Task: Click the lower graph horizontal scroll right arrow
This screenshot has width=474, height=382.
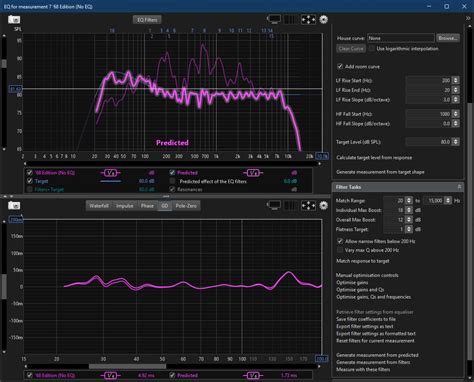Action: coord(319,366)
